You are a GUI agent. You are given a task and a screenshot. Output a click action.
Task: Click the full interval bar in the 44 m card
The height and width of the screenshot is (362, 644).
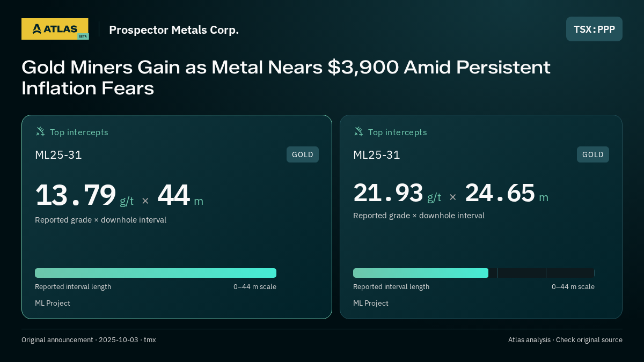156,273
